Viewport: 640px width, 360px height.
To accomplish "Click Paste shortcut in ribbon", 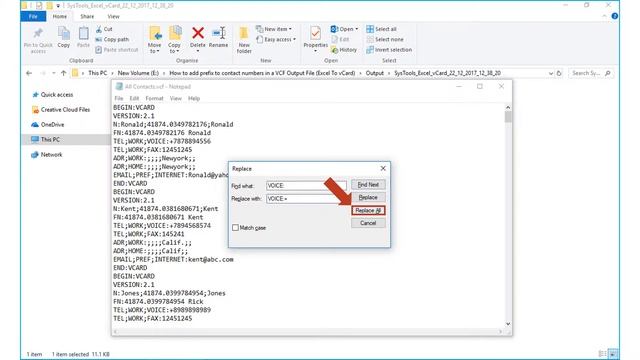I will (117, 50).
